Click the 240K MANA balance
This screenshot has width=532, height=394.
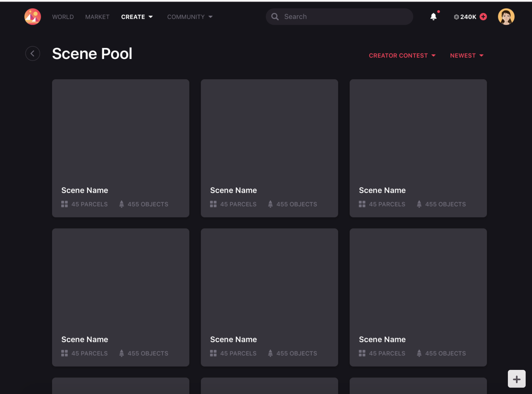[465, 17]
